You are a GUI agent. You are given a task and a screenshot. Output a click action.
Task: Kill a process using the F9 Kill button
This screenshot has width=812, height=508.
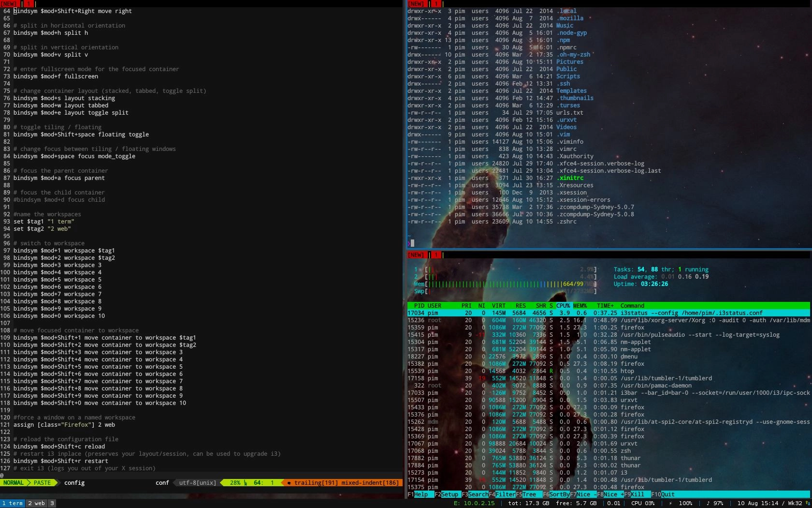(x=635, y=494)
